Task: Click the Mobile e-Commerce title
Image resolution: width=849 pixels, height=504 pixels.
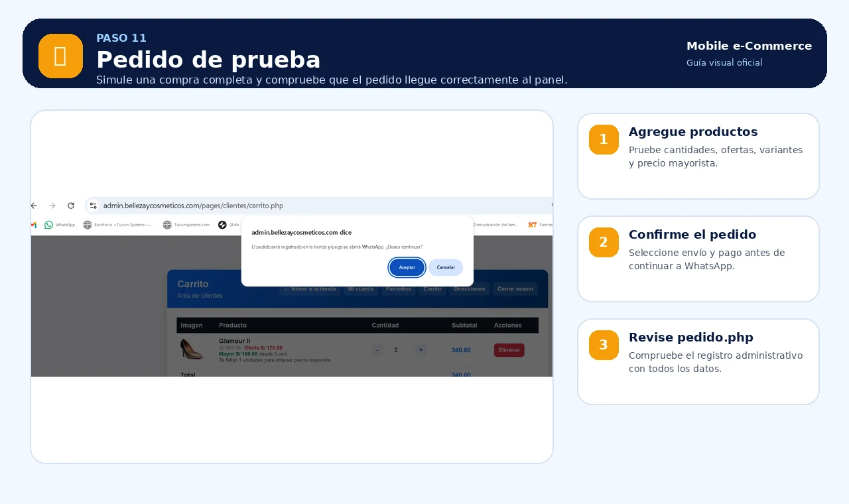Action: point(750,46)
